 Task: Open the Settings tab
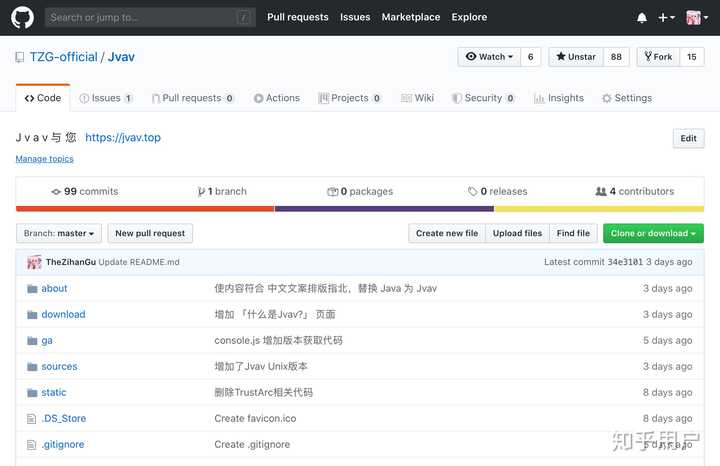coord(626,98)
